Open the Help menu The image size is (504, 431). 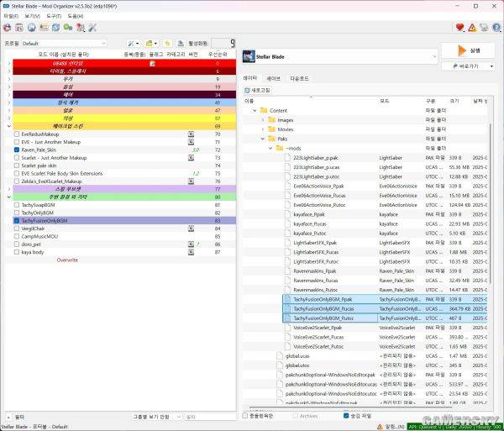click(x=76, y=16)
